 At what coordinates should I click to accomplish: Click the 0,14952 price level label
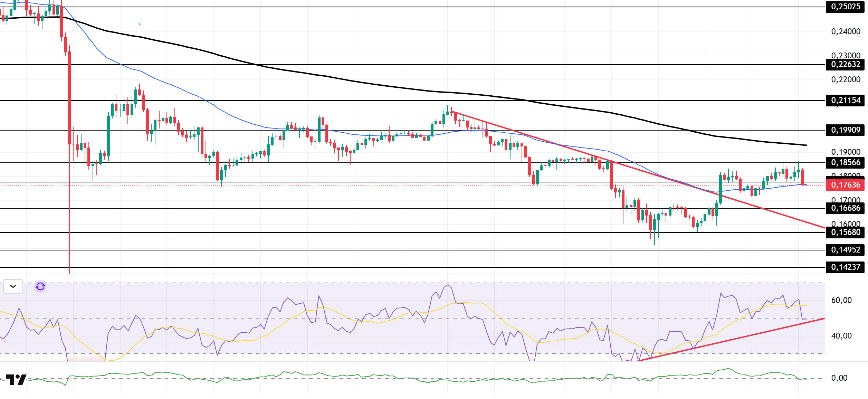tap(845, 250)
